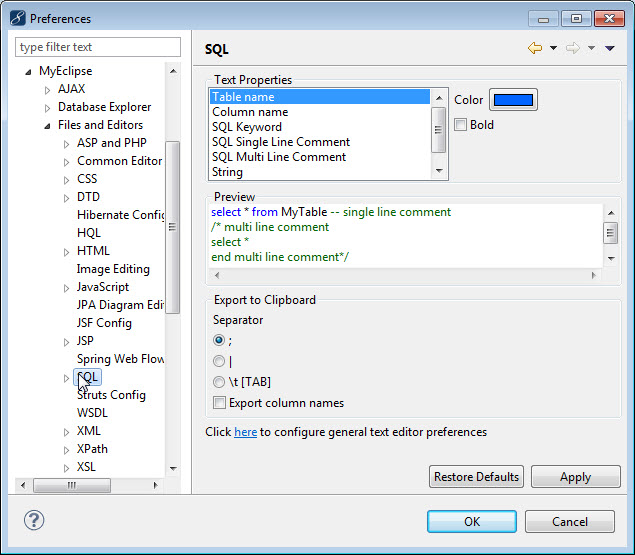Open the preferences view menu triangle
This screenshot has height=555, width=635.
click(610, 48)
